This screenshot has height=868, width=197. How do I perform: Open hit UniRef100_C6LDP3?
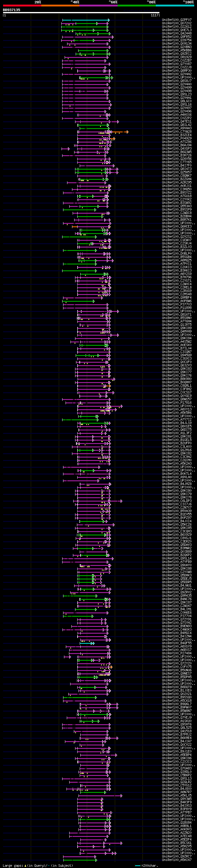tap(177, 501)
